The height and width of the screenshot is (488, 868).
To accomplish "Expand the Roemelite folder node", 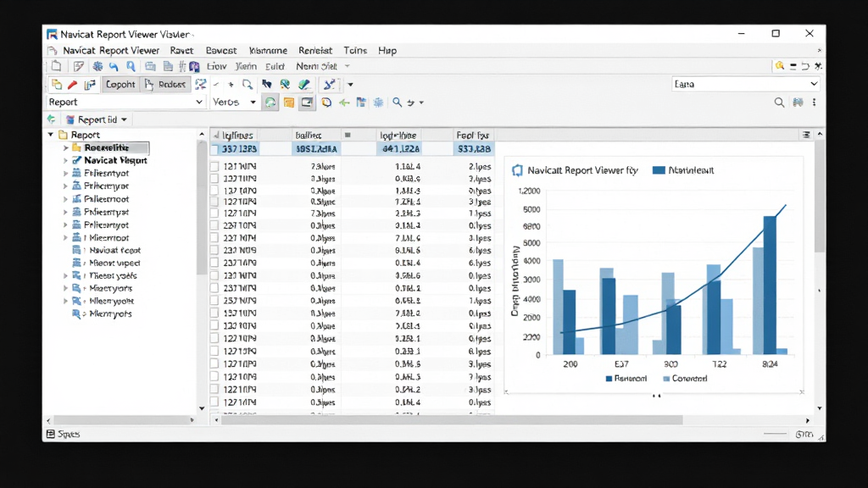I will click(x=65, y=147).
